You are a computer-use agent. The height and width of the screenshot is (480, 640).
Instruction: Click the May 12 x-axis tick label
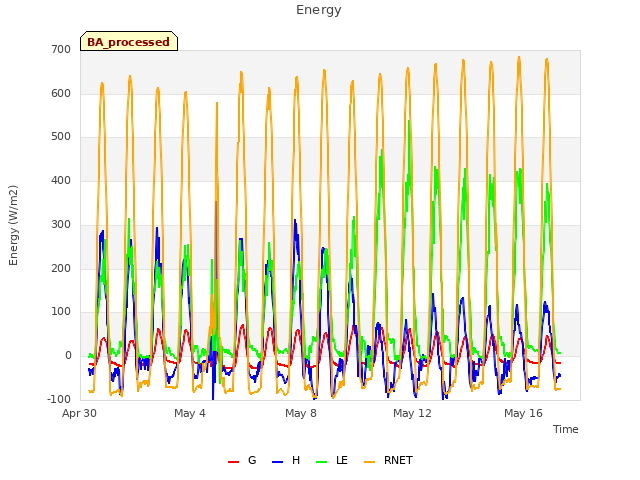coord(412,413)
